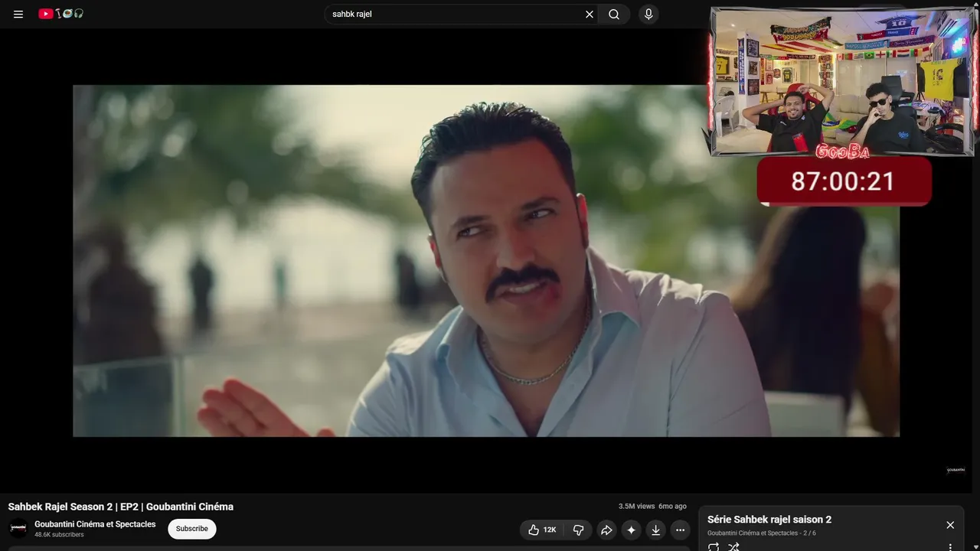The height and width of the screenshot is (551, 980).
Task: Open playlist options kebab menu
Action: click(950, 547)
